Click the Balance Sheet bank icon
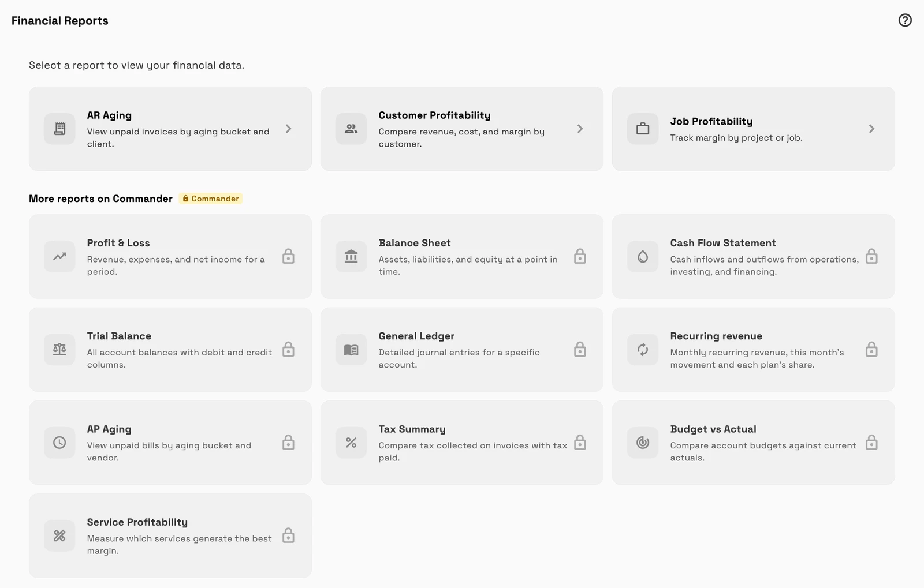The height and width of the screenshot is (588, 924). pos(351,256)
